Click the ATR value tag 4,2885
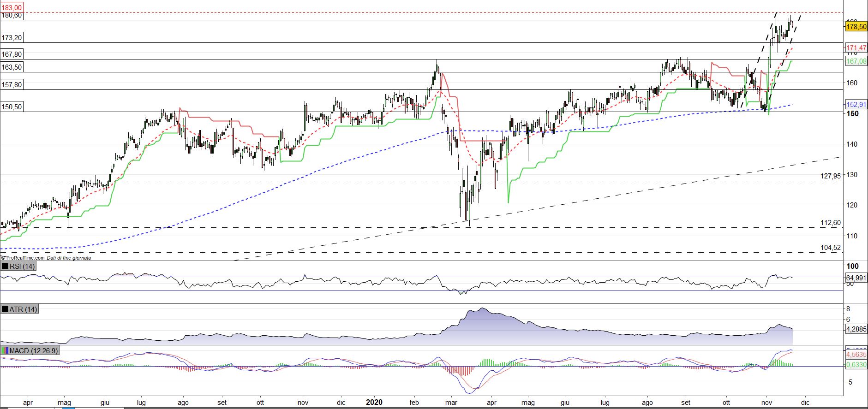The width and height of the screenshot is (868, 409). click(x=856, y=329)
